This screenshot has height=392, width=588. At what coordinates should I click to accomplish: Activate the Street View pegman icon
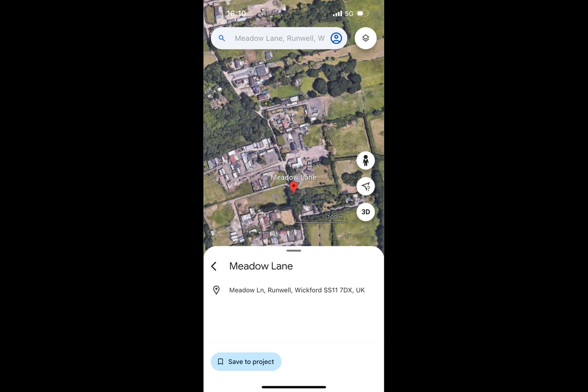tap(365, 160)
